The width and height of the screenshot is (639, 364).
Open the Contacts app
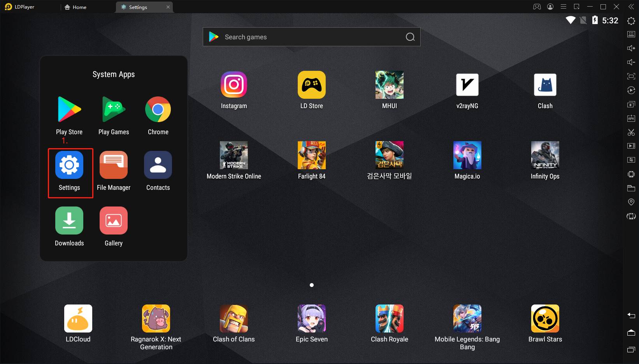coord(158,165)
